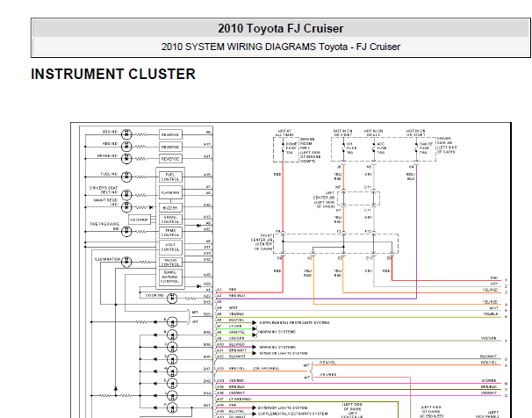Click the 'SRS IND' label

(x=110, y=132)
